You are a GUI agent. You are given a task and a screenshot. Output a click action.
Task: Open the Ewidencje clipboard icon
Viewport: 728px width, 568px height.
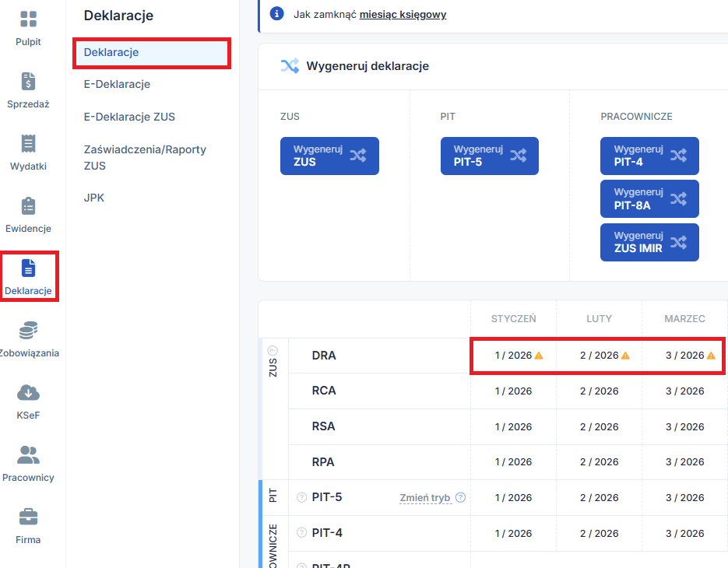point(28,206)
